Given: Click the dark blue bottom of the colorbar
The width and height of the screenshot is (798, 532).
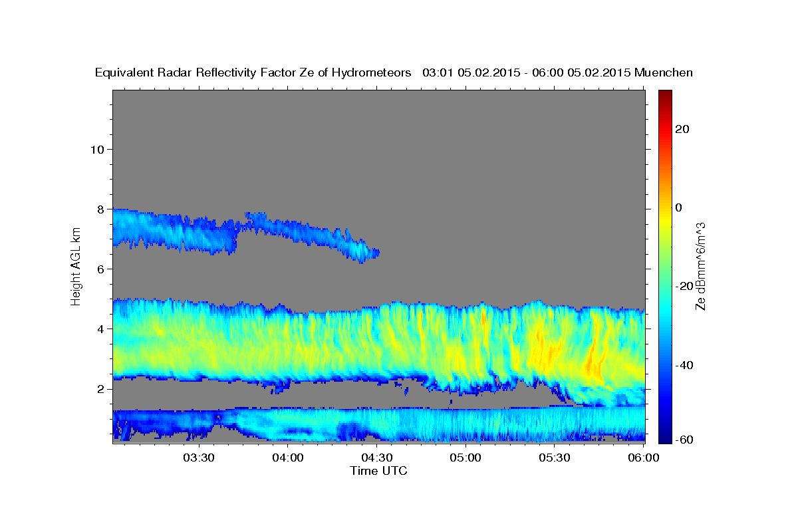Looking at the screenshot, I should pyautogui.click(x=664, y=436).
